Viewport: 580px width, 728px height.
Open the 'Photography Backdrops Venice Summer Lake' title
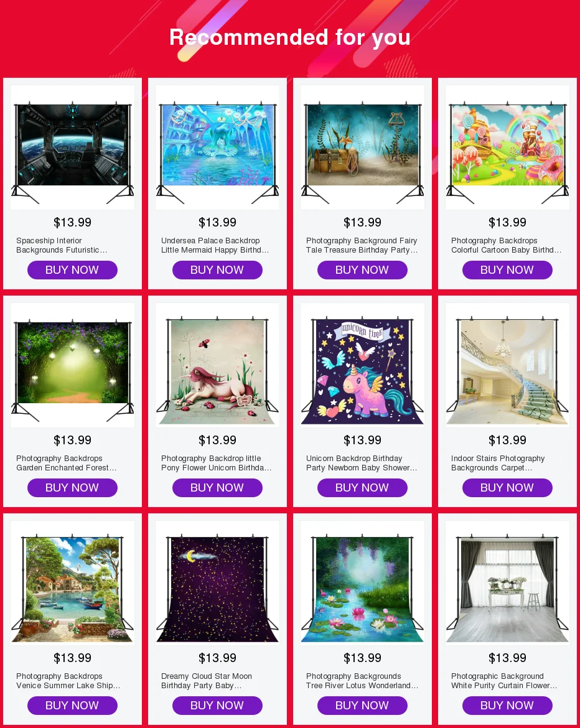(x=68, y=681)
